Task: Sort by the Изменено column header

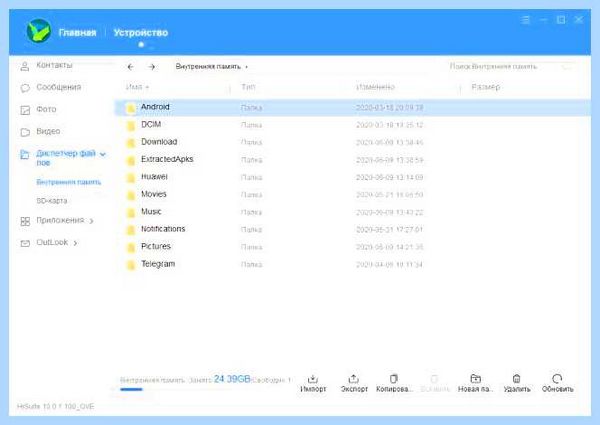Action: (375, 87)
